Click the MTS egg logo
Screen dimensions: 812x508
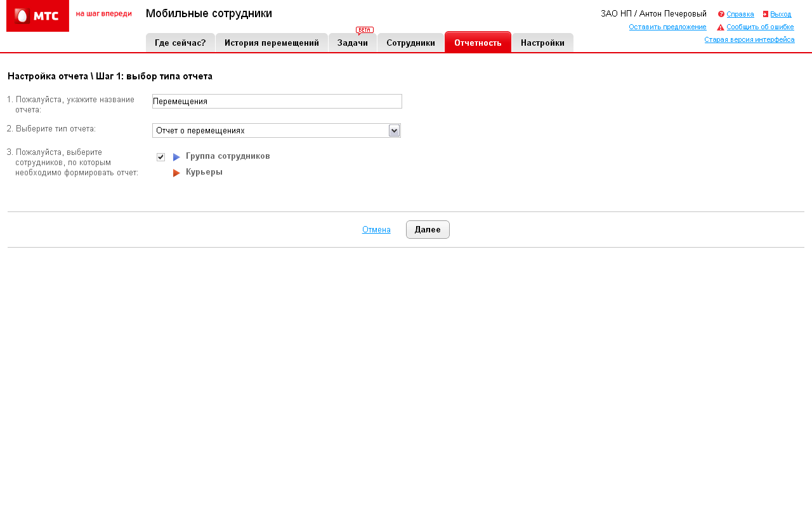click(22, 16)
